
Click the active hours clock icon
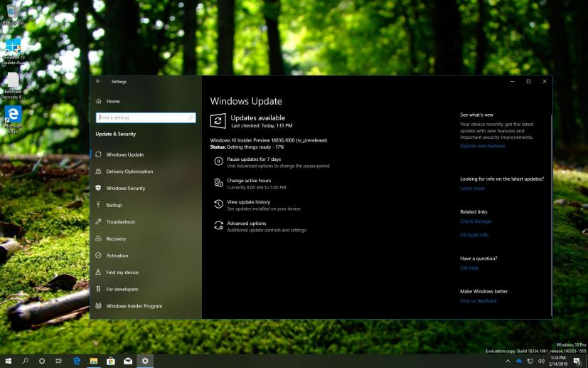[x=218, y=183]
